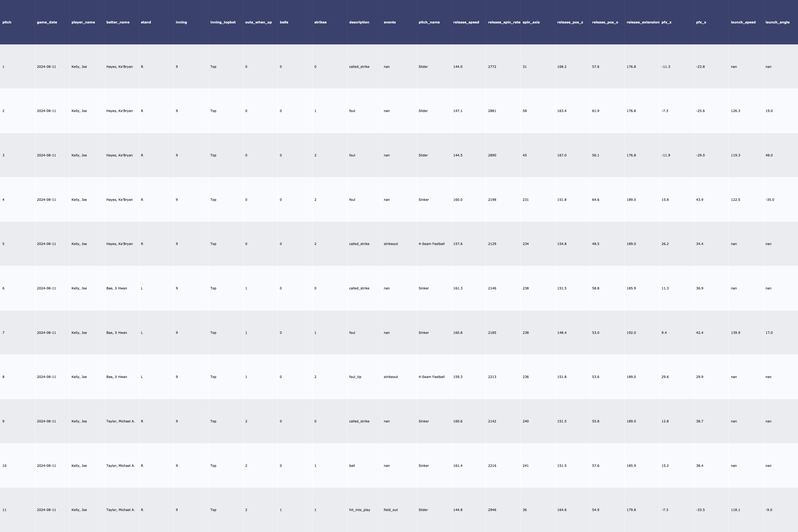Click release speed value 161.4
The image size is (798, 532).
pyautogui.click(x=458, y=466)
